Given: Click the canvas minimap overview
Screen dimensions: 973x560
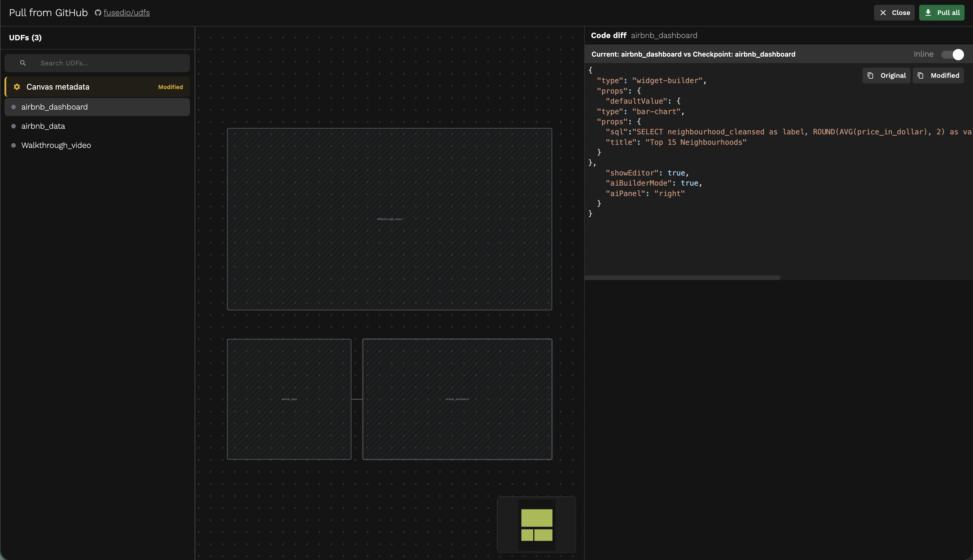Looking at the screenshot, I should (x=536, y=525).
